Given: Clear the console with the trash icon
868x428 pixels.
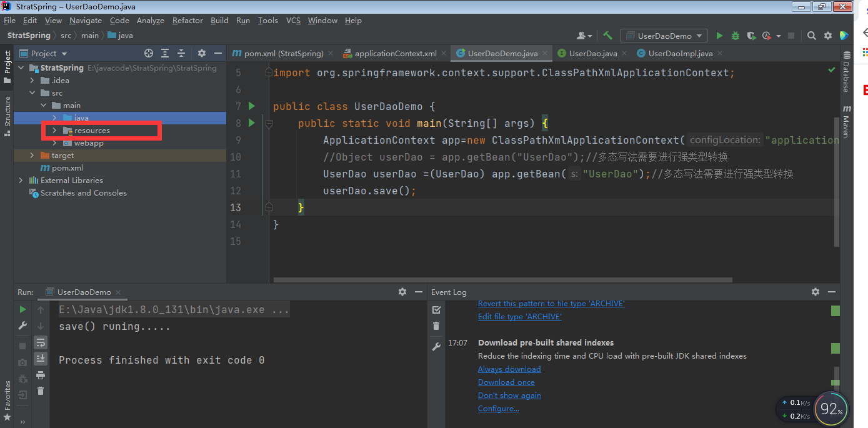Looking at the screenshot, I should click(41, 391).
